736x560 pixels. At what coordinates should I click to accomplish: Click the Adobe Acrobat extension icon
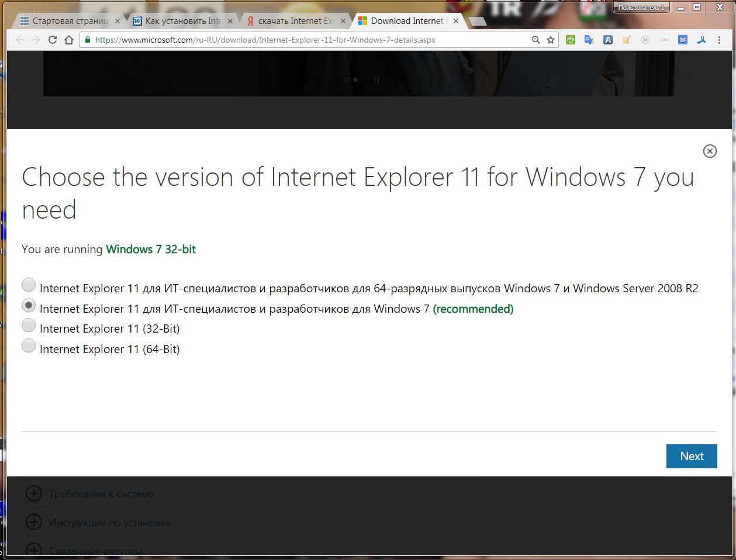pos(702,40)
